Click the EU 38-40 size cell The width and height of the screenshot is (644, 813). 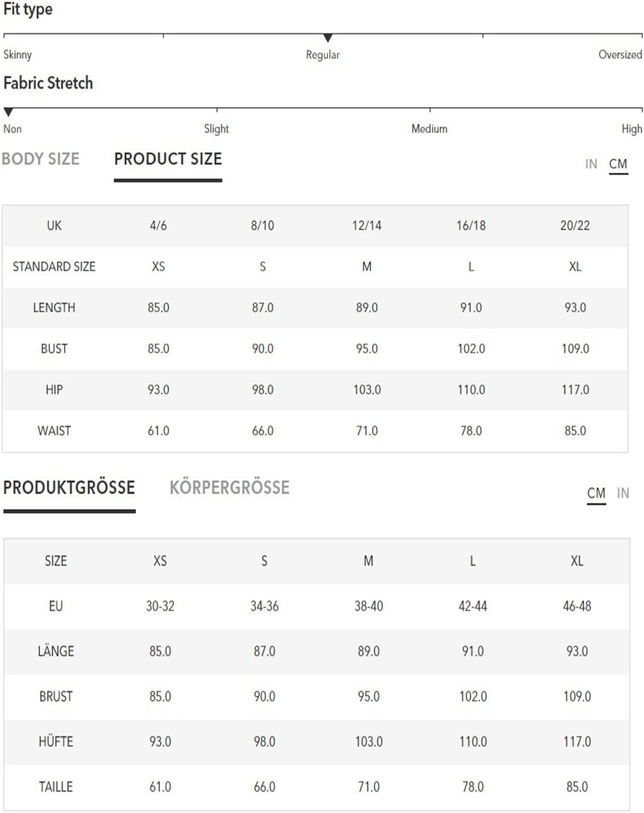pyautogui.click(x=368, y=606)
